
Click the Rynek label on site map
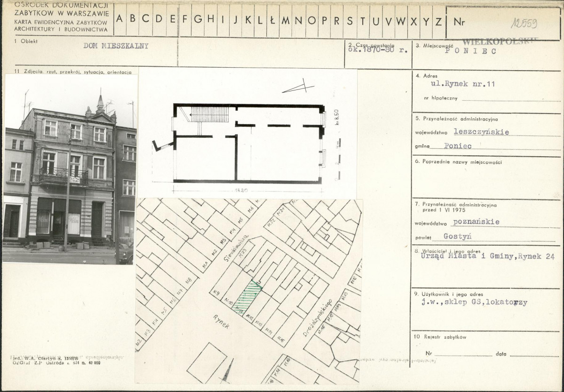pyautogui.click(x=221, y=321)
